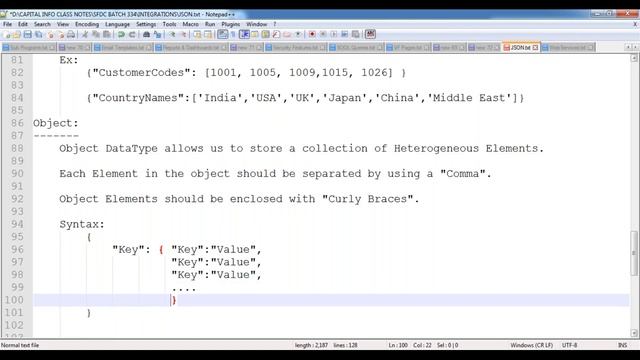The image size is (640, 360).
Task: Click the Copy toolbar icon
Action: [x=96, y=34]
